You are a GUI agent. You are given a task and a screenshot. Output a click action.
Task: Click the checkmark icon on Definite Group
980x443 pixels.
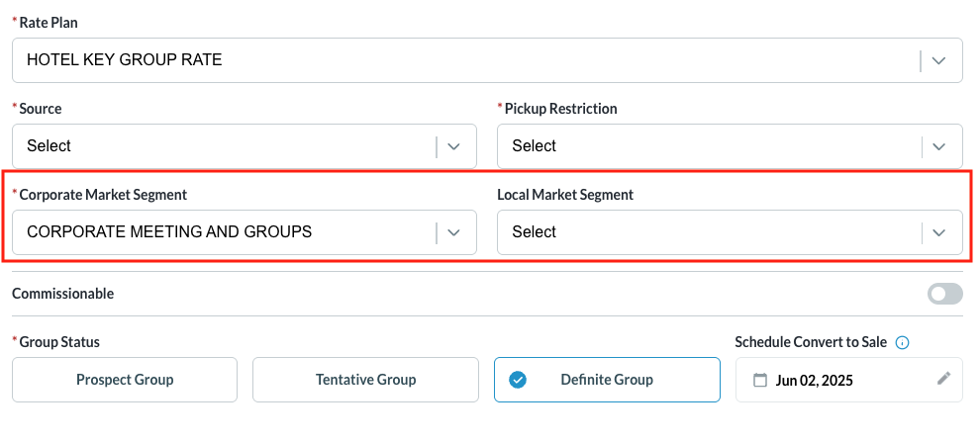517,380
